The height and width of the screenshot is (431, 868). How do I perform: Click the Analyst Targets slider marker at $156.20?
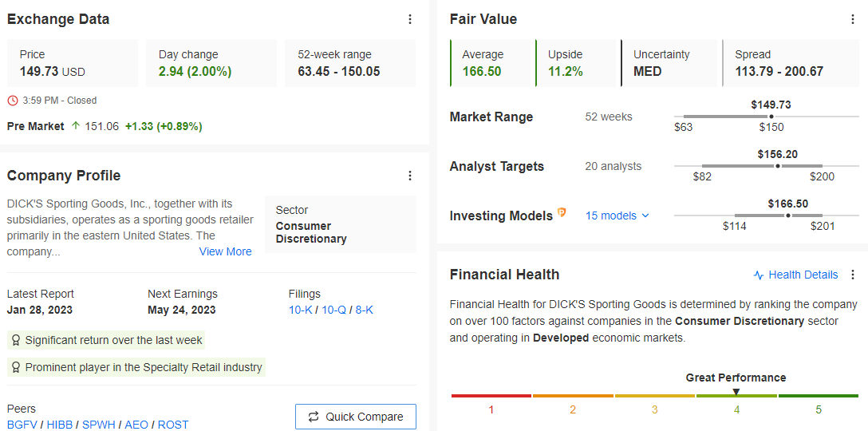[x=778, y=166]
